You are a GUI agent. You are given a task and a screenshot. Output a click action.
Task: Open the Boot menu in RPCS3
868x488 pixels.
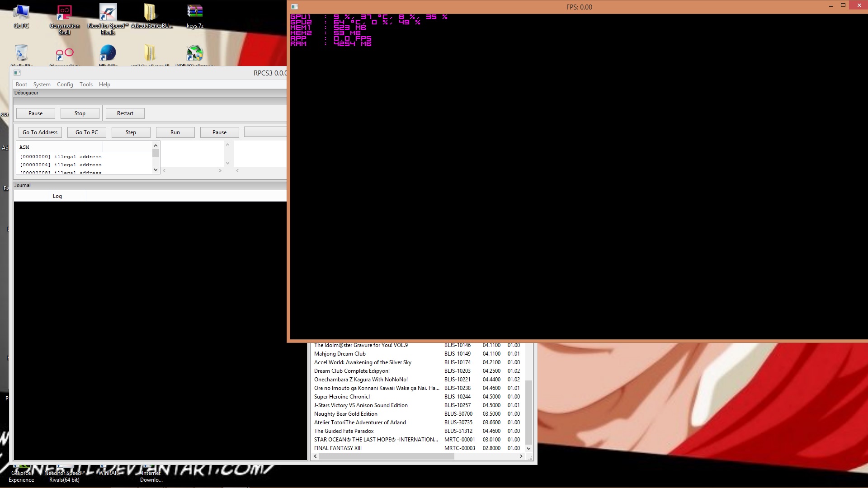click(21, 84)
